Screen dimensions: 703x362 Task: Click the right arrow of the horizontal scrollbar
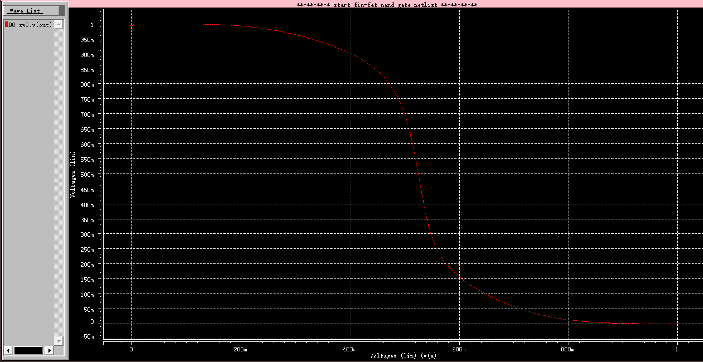pos(49,350)
